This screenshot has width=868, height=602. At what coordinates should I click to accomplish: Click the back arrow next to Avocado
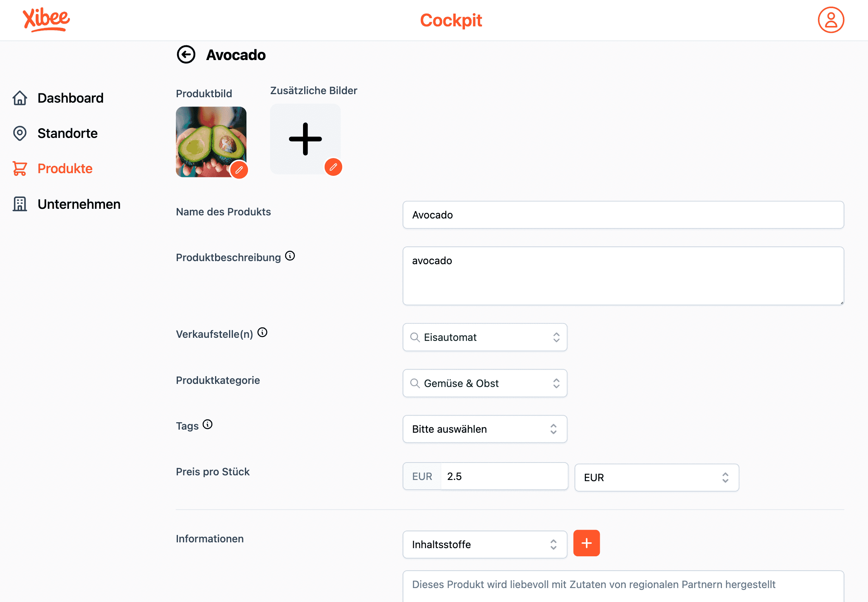(x=186, y=55)
